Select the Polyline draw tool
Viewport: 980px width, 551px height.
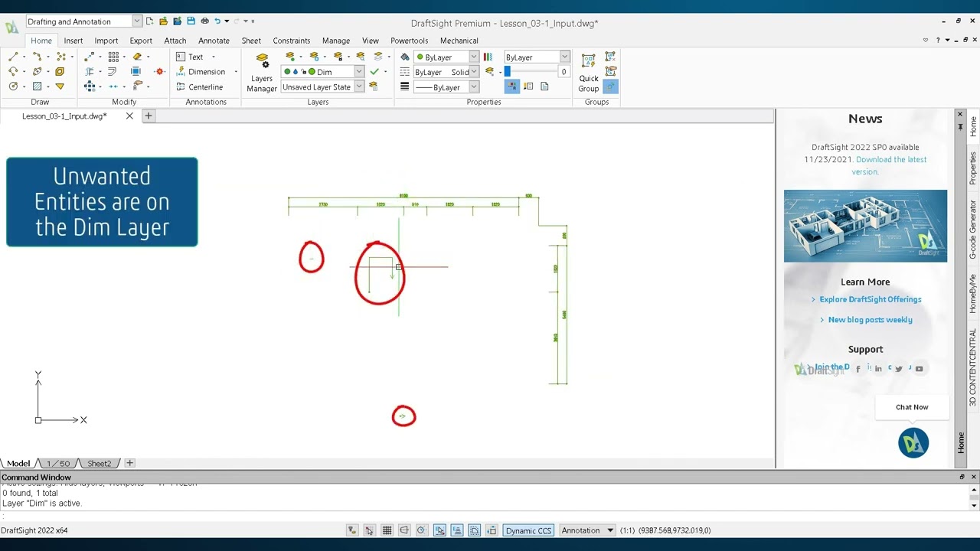coord(37,57)
